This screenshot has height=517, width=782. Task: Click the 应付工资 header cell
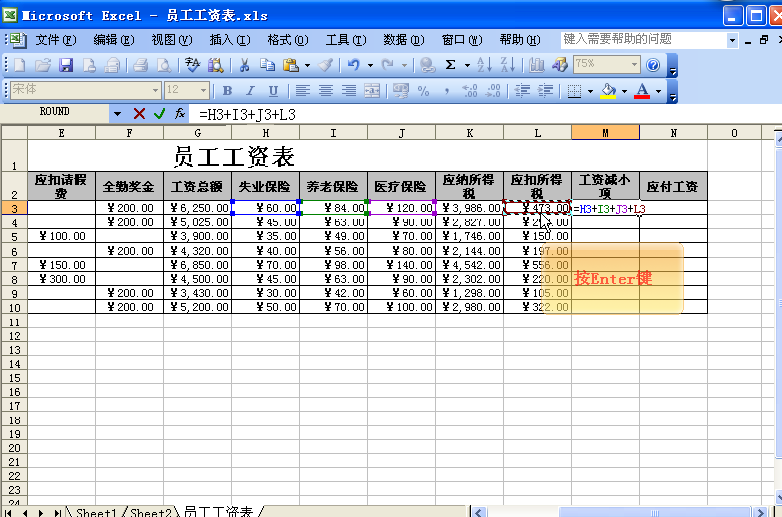click(x=673, y=186)
